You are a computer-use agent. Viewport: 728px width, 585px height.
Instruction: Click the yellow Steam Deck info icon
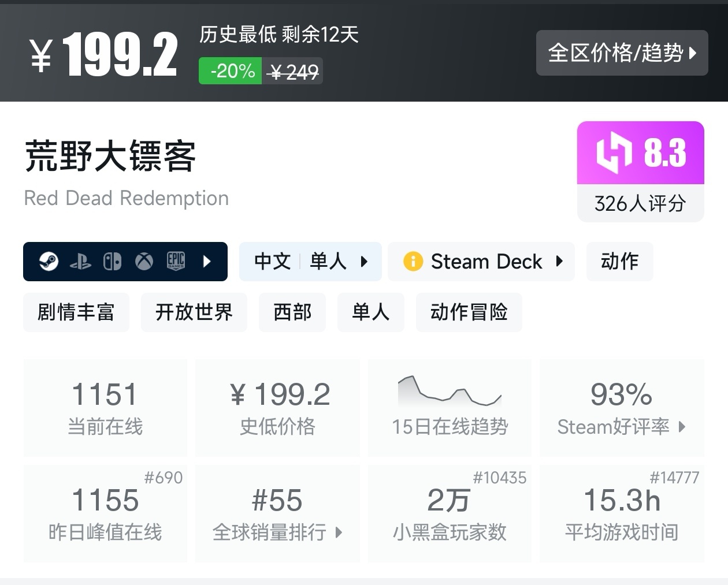tap(413, 262)
